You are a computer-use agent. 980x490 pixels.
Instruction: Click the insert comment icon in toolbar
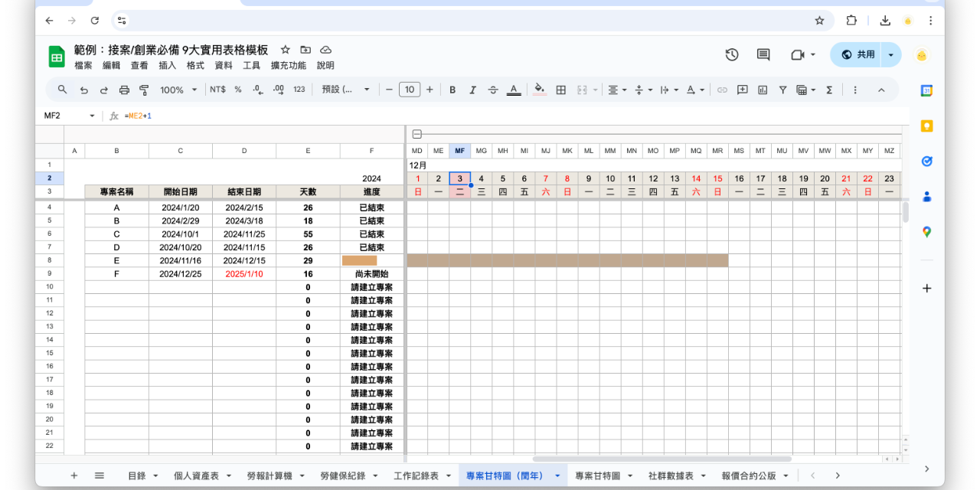click(x=742, y=90)
